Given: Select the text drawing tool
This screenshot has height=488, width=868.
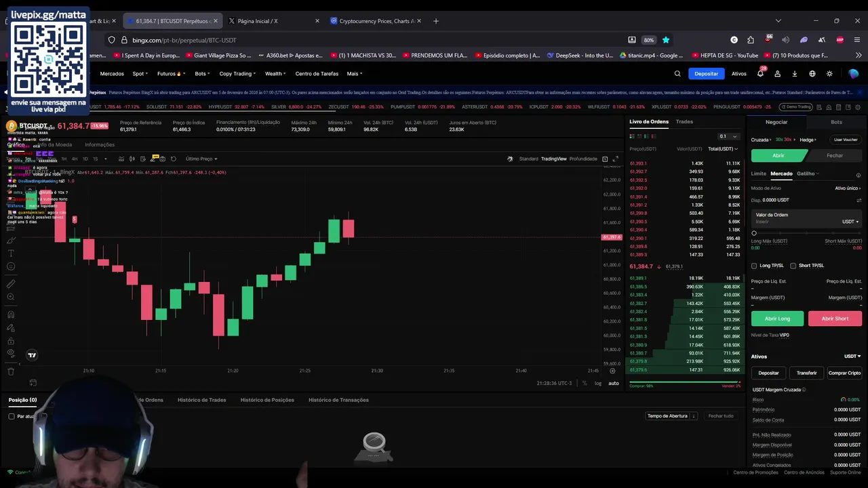Looking at the screenshot, I should click(11, 253).
